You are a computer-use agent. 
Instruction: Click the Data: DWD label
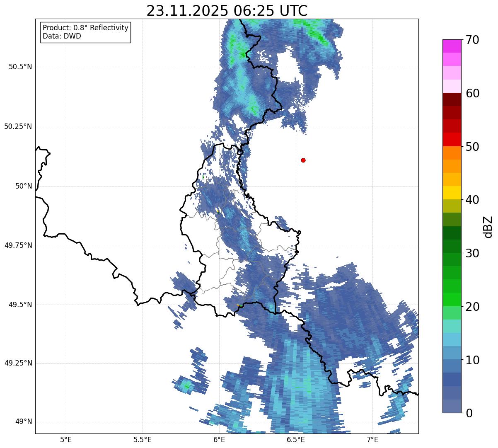pos(62,36)
